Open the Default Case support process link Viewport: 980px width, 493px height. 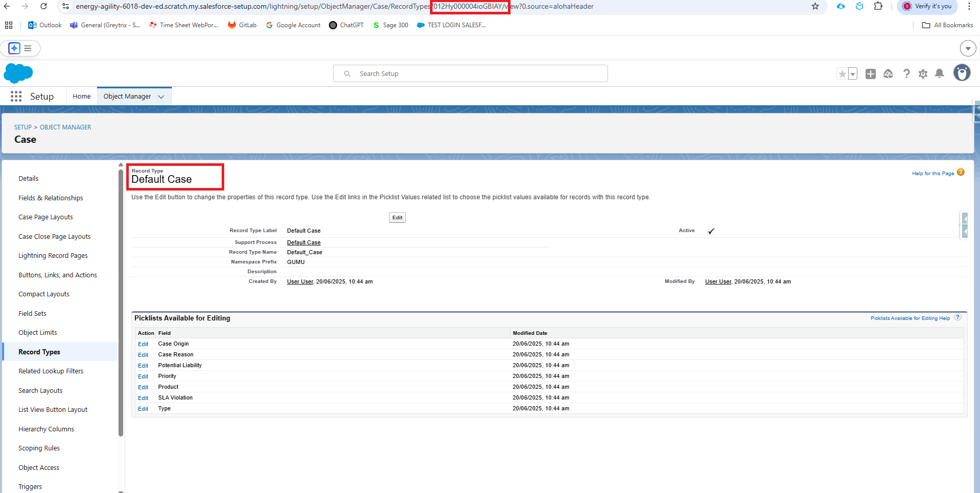click(x=304, y=242)
